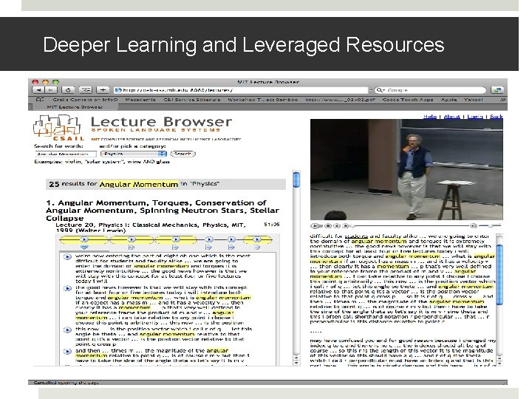Open the Macademia bookmark

(140, 100)
